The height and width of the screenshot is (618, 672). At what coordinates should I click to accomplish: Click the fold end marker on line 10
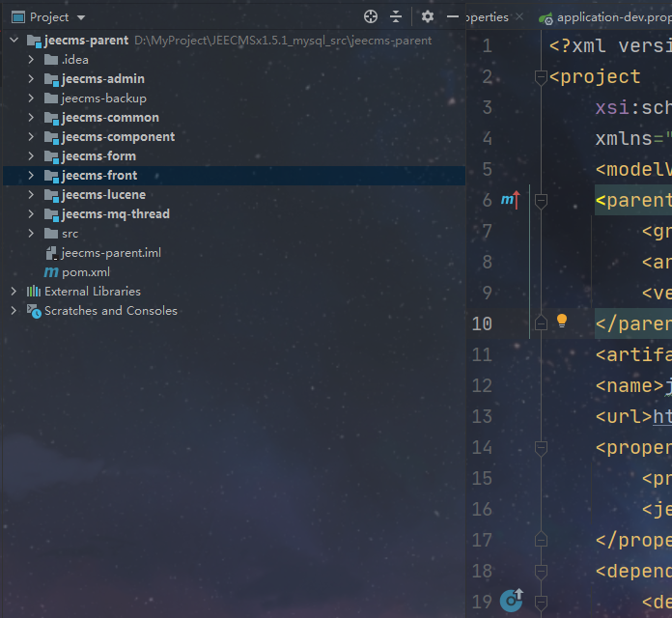[x=541, y=323]
